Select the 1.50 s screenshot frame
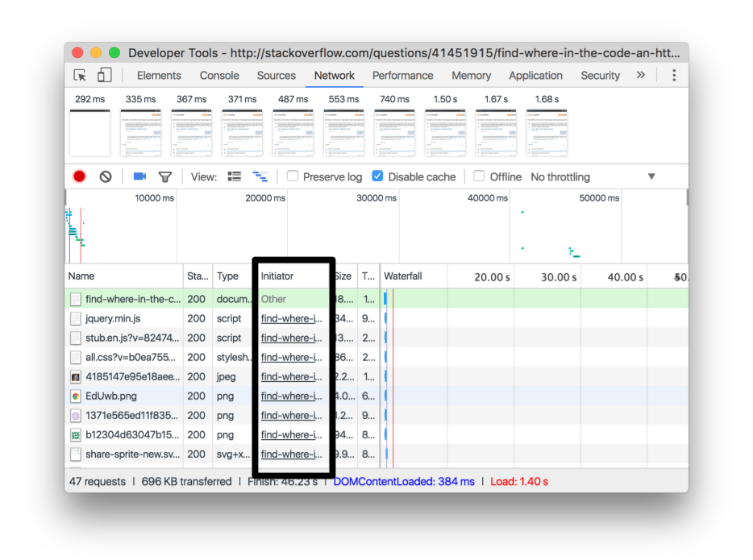The height and width of the screenshot is (560, 753). (445, 133)
